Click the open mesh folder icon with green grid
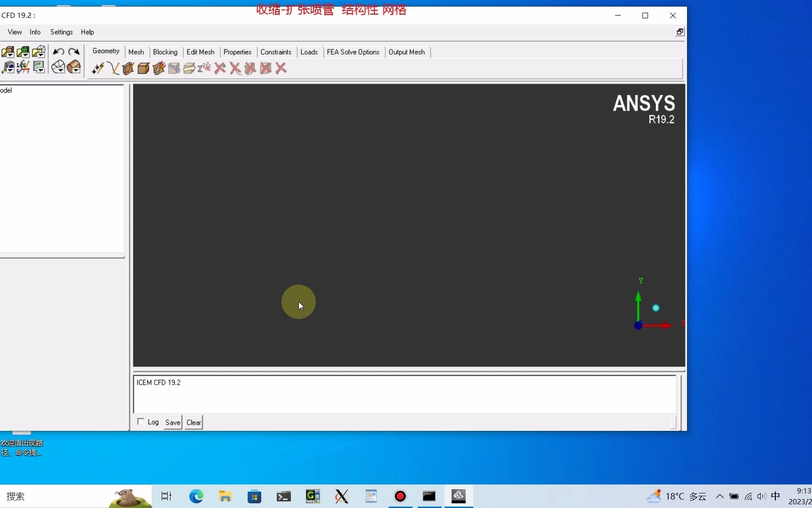 pos(23,51)
